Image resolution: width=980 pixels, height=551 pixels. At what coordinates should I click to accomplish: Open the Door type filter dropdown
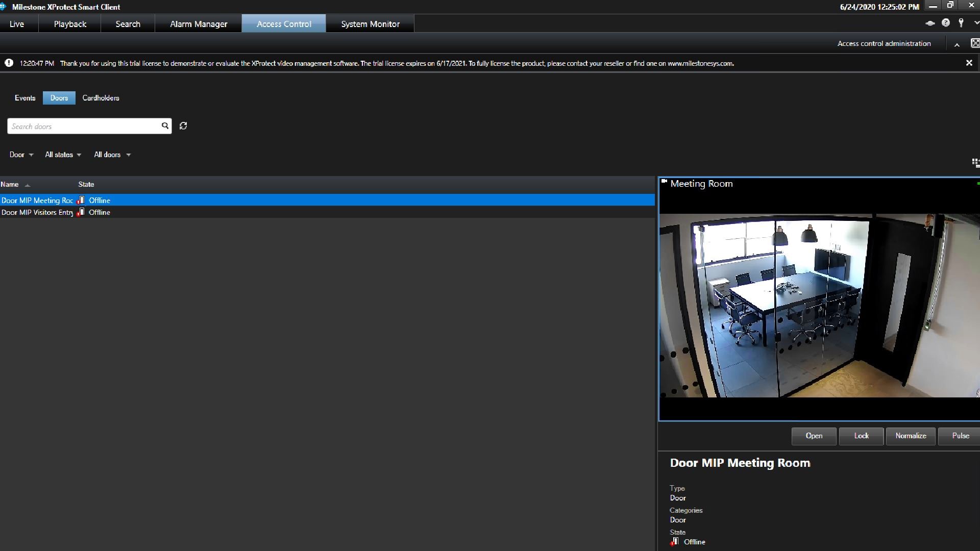click(x=21, y=155)
